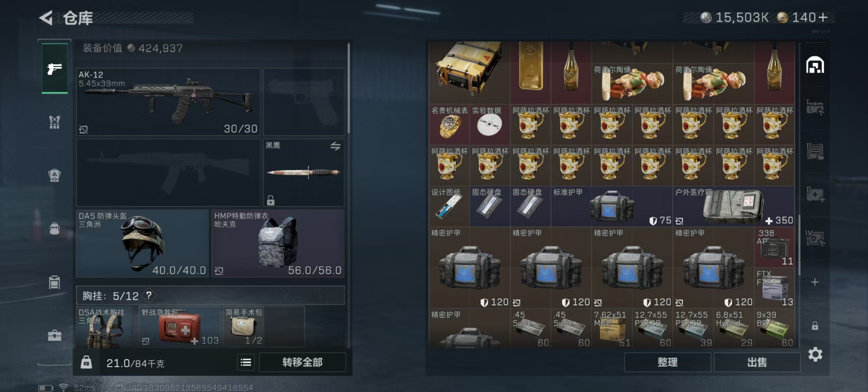Viewport: 868px width, 392px height.
Task: Expand the 140+ currency plus sign
Action: [x=823, y=17]
